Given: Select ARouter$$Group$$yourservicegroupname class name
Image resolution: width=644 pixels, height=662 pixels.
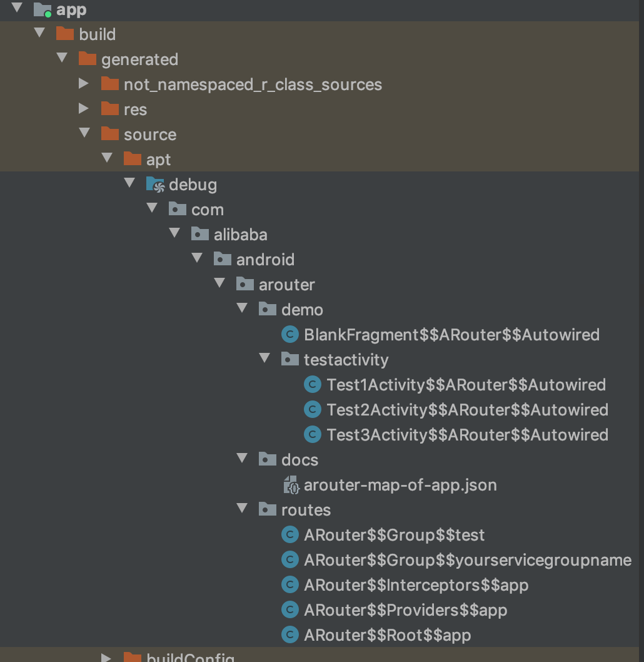Looking at the screenshot, I should click(468, 560).
